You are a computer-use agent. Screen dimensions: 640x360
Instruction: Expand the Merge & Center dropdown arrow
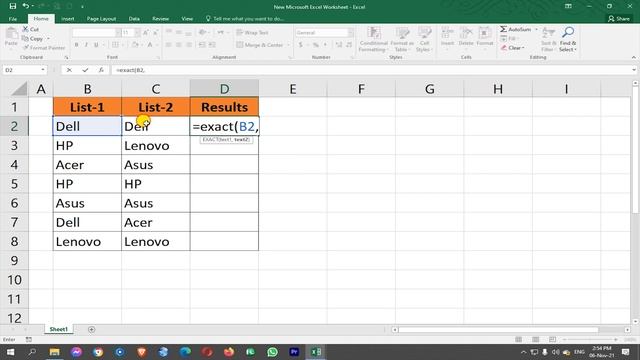[288, 45]
